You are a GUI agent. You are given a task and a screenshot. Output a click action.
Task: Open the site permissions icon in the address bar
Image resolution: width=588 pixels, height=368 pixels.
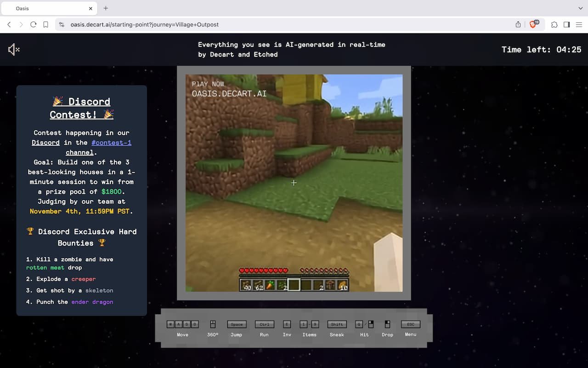pyautogui.click(x=62, y=24)
